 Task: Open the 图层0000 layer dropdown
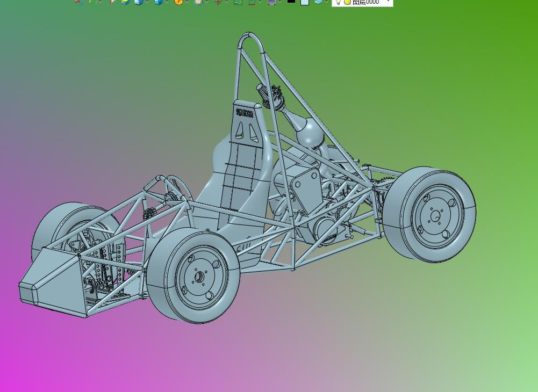[x=362, y=2]
